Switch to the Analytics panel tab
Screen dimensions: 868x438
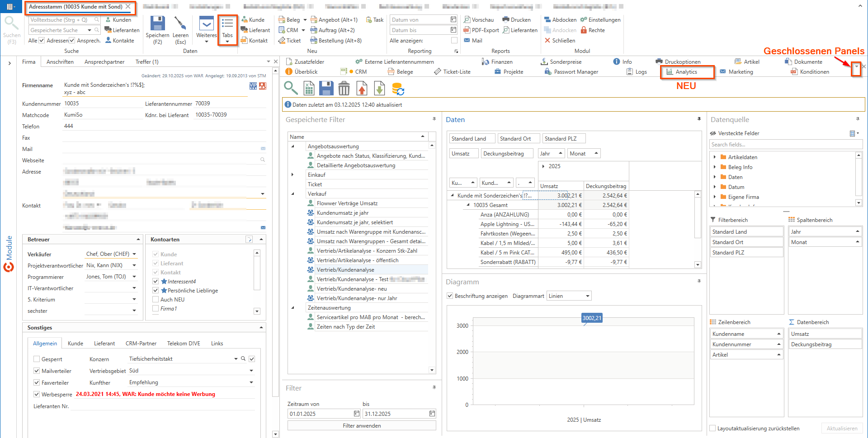[x=687, y=71]
